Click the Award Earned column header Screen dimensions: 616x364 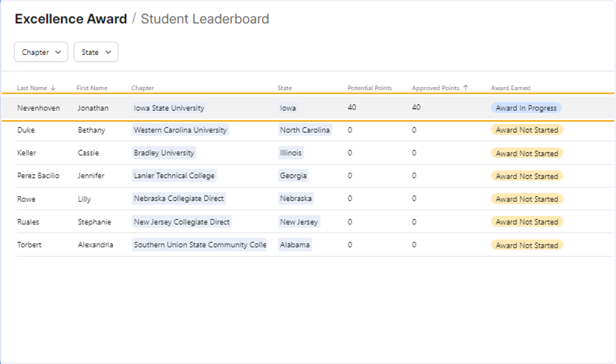point(510,88)
